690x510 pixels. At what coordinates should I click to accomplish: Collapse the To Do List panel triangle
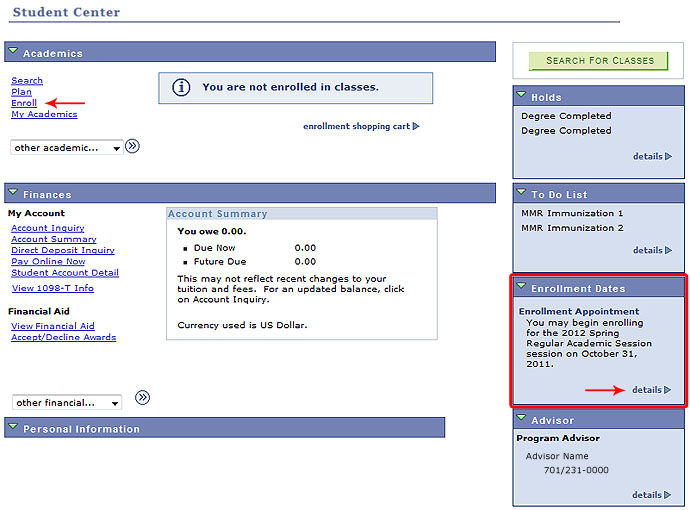coord(521,194)
